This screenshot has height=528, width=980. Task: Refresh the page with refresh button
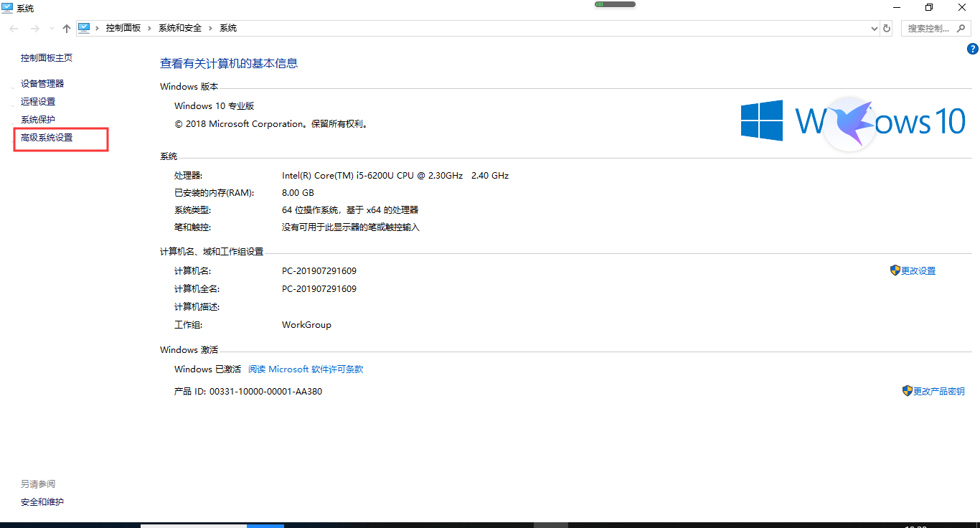(887, 29)
